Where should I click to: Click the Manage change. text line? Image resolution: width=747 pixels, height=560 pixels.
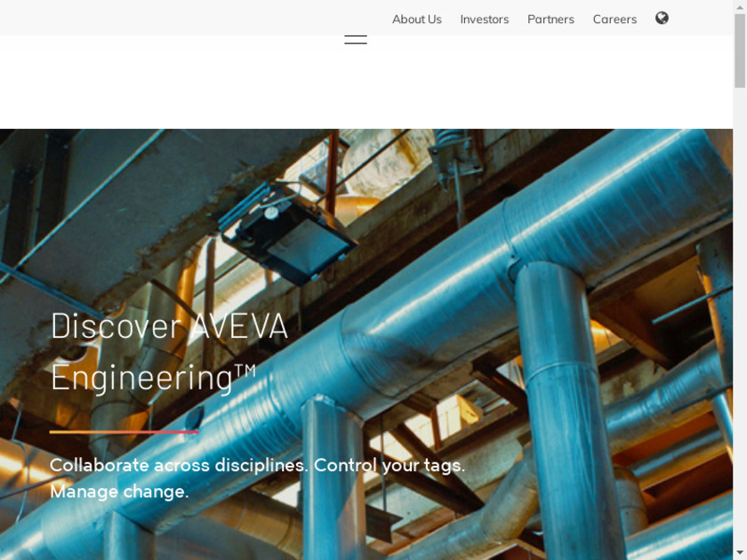pyautogui.click(x=119, y=492)
